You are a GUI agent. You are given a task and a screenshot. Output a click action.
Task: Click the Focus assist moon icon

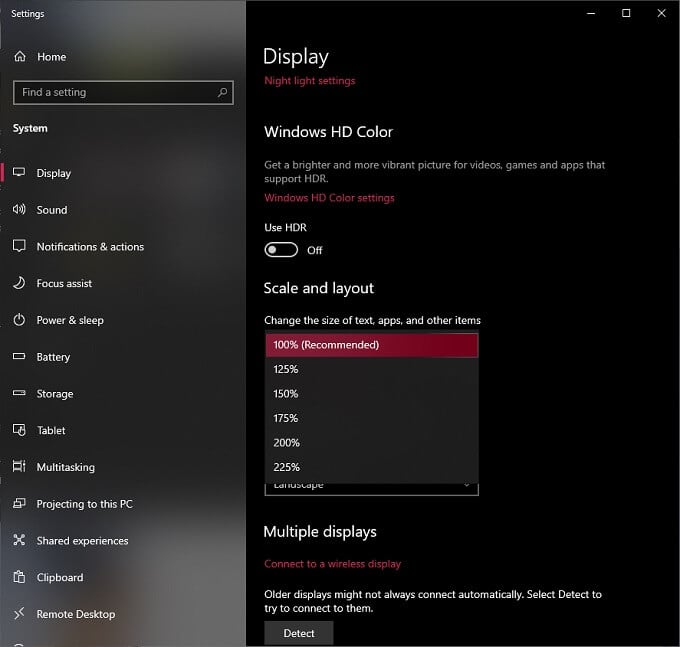[x=19, y=283]
